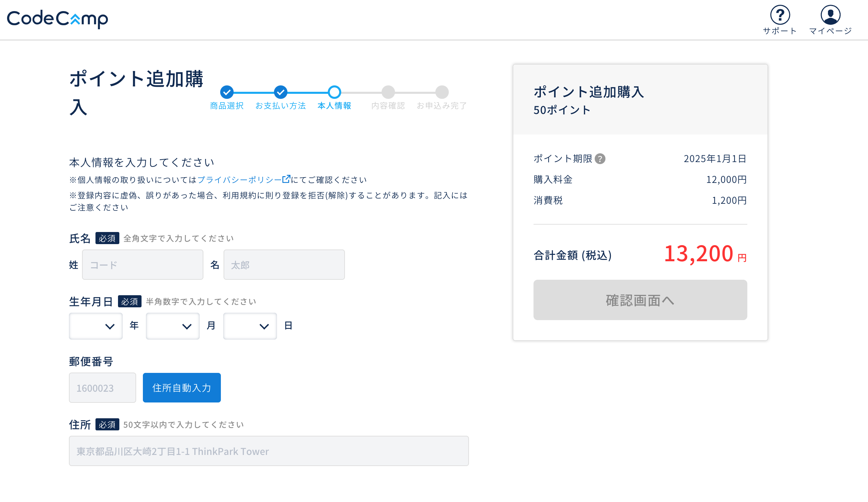Click the お申込み完了 step label
The image size is (868, 502).
point(442,106)
